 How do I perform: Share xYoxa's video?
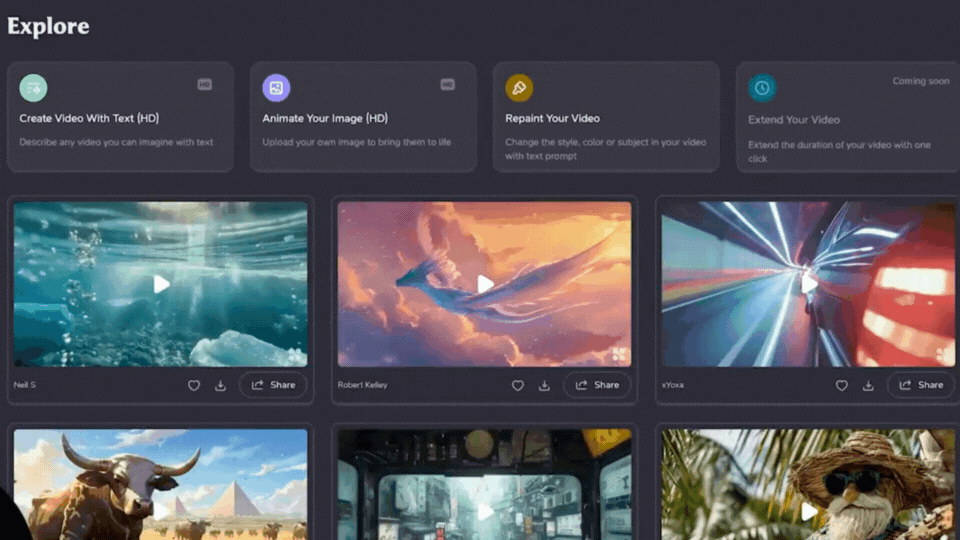click(x=921, y=385)
